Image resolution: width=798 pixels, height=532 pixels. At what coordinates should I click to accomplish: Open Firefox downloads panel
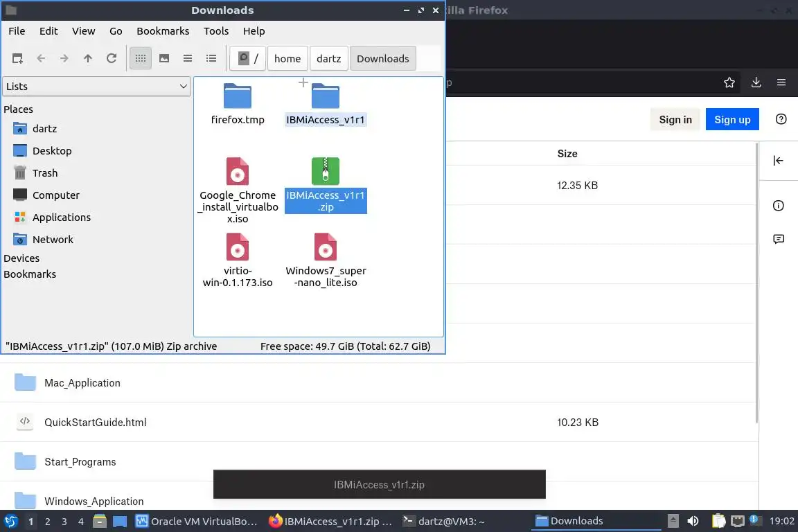[756, 82]
